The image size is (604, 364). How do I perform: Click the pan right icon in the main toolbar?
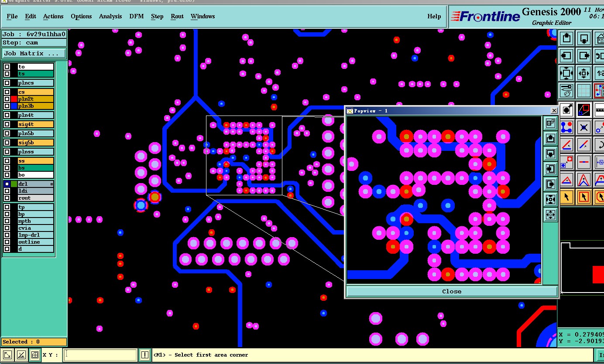point(584,55)
